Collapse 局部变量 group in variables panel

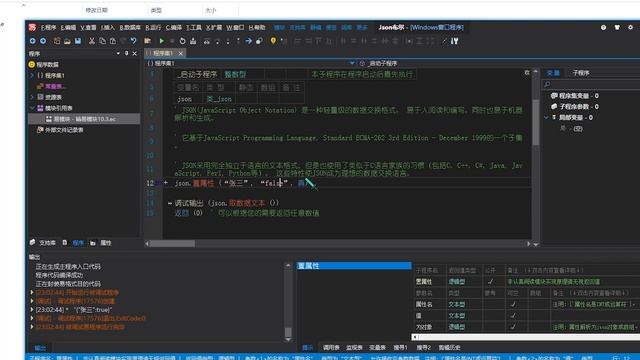546,117
